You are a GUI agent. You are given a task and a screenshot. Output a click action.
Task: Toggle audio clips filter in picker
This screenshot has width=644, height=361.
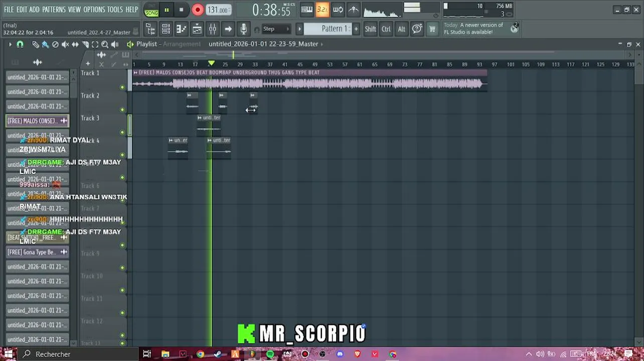point(37,62)
